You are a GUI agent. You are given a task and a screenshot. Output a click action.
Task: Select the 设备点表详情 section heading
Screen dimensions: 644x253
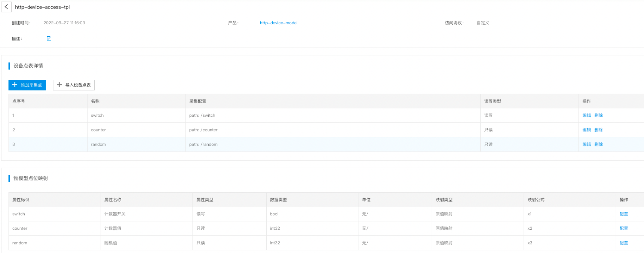point(28,66)
